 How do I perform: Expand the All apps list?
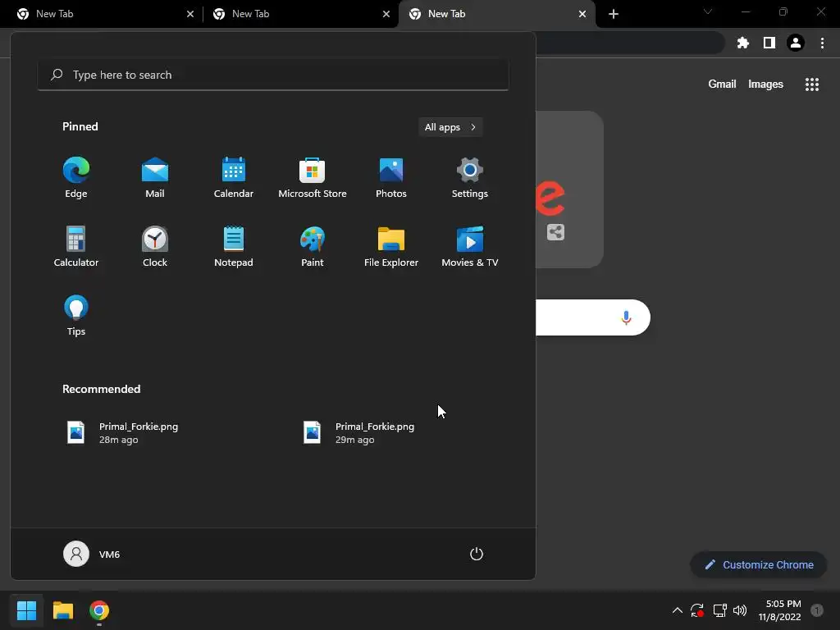pos(450,127)
